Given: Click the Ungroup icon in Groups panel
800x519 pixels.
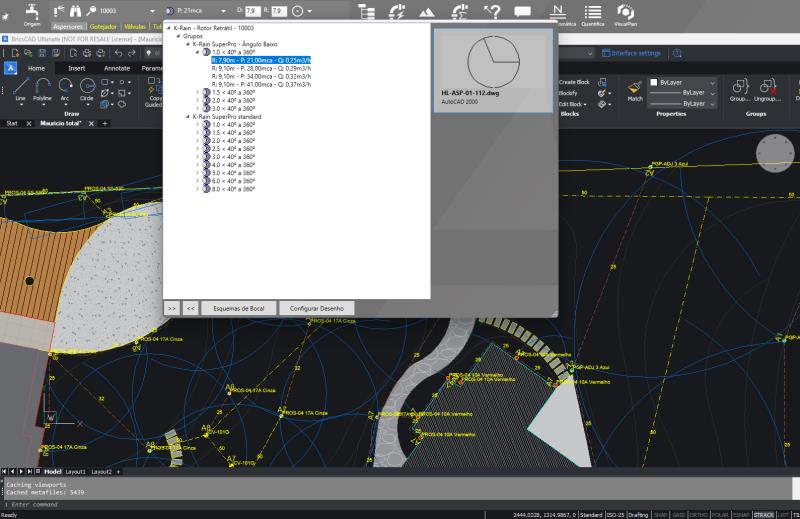Looking at the screenshot, I should (767, 88).
